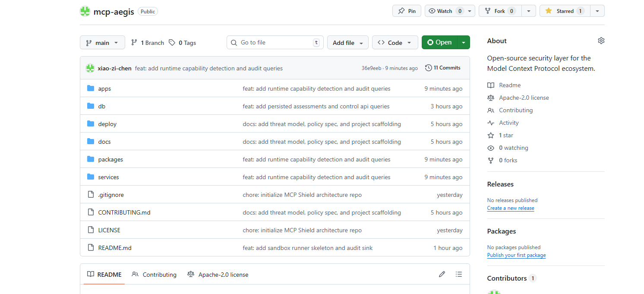Click the apps folder icon
Image resolution: width=644 pixels, height=294 pixels.
click(91, 89)
